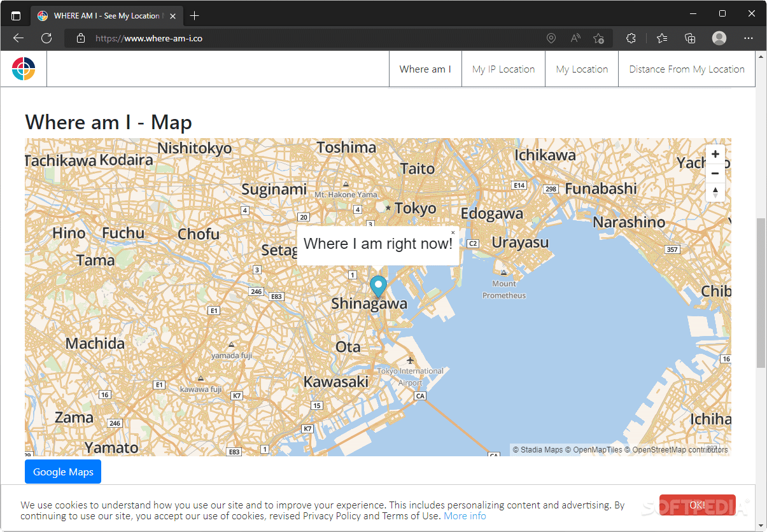The image size is (767, 532).
Task: Click the Ichikawa label on map
Action: click(545, 155)
